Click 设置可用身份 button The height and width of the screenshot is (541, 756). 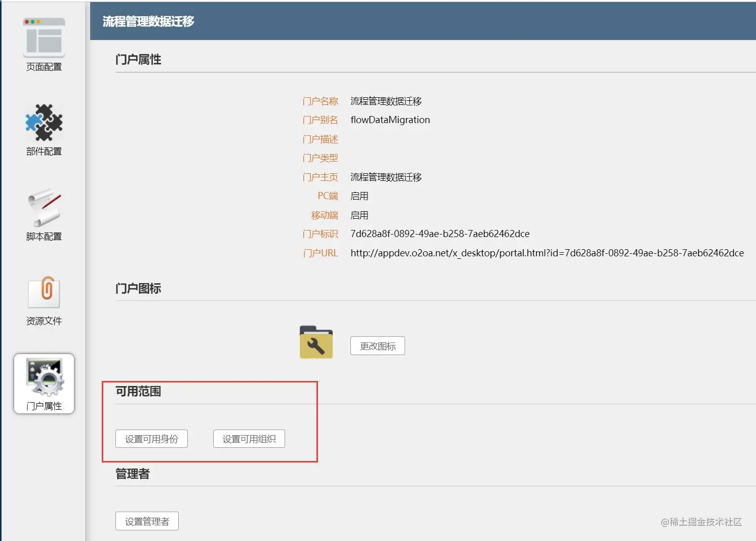(151, 439)
